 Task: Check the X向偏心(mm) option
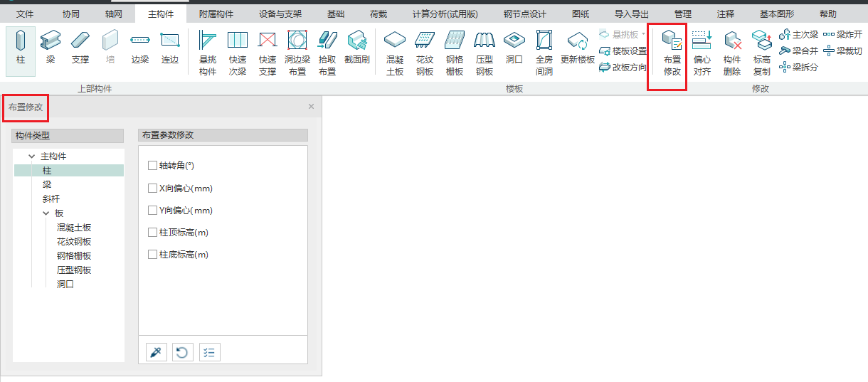coord(152,189)
